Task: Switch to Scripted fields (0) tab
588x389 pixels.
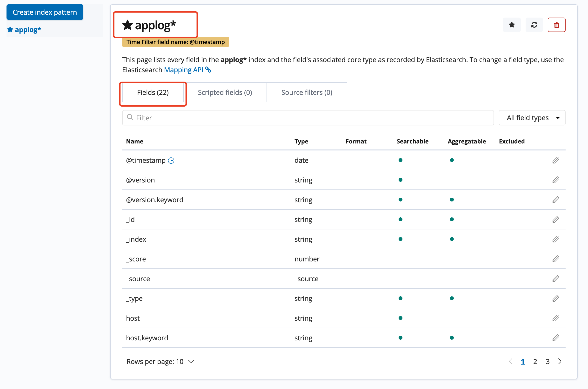Action: click(x=225, y=92)
